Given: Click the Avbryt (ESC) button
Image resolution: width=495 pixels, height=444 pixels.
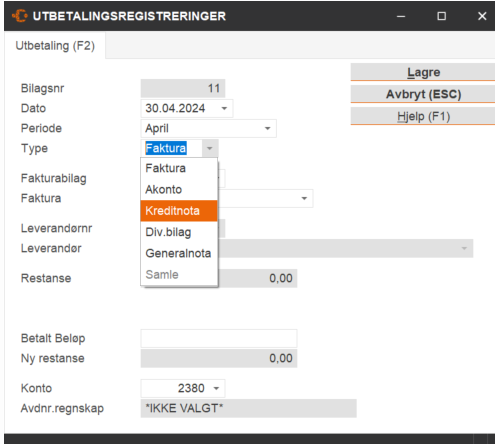Looking at the screenshot, I should [423, 94].
